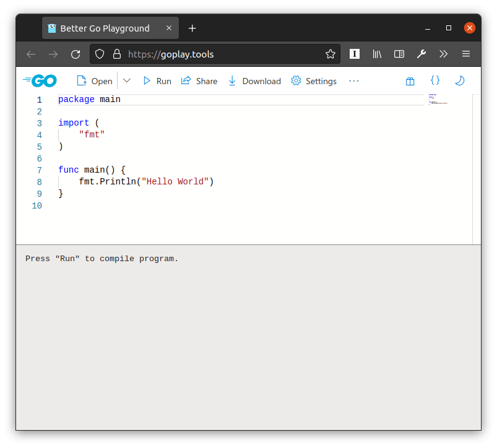Toggle the browser sidebar
Screen dimensions: 497x448
coord(399,54)
